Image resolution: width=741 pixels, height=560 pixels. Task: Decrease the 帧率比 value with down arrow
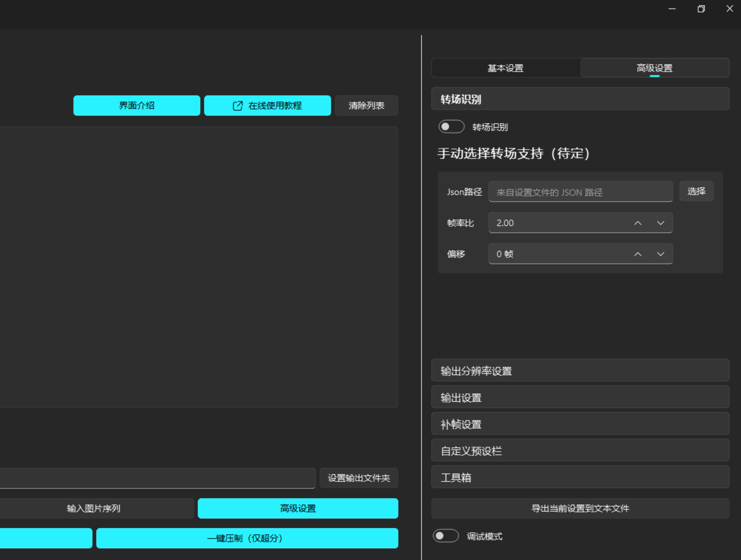[x=660, y=223]
